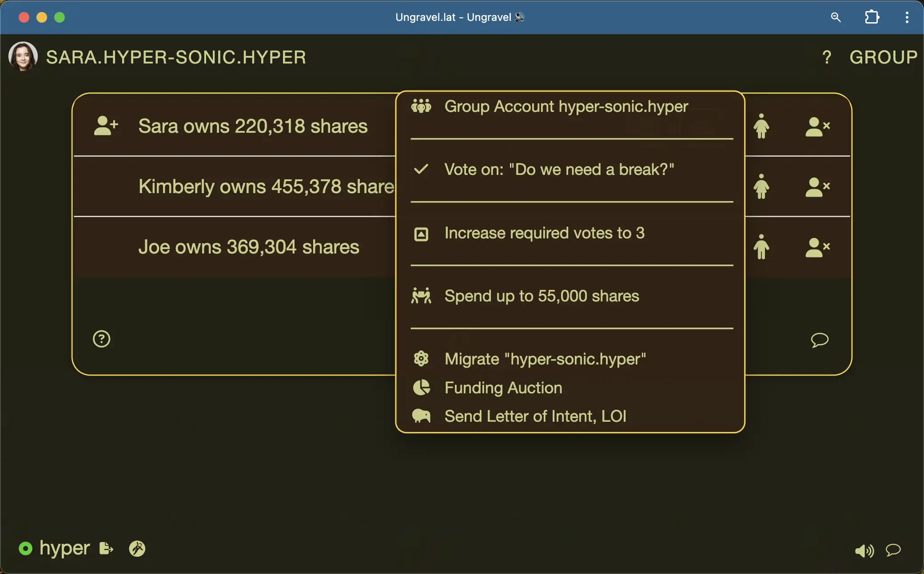
Task: Click the green online status dot
Action: tap(26, 549)
